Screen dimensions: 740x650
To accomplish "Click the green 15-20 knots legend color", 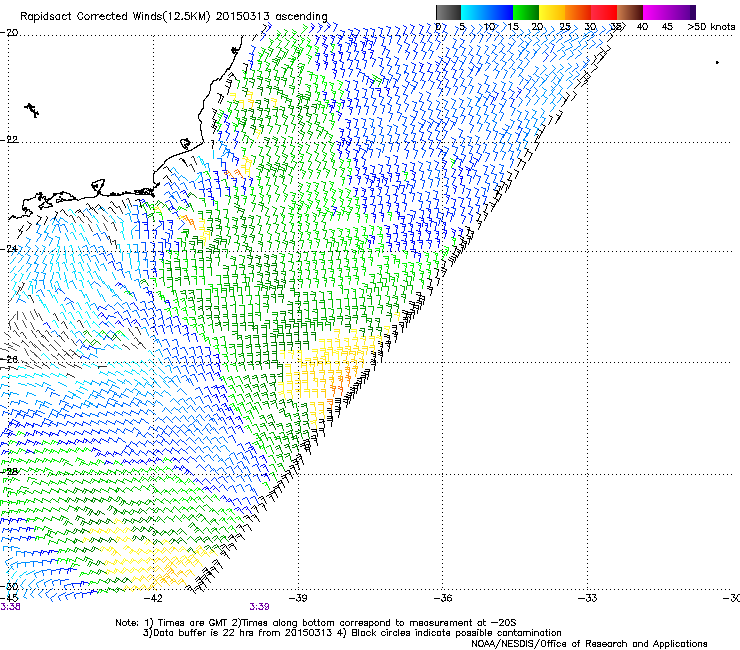I will [526, 12].
